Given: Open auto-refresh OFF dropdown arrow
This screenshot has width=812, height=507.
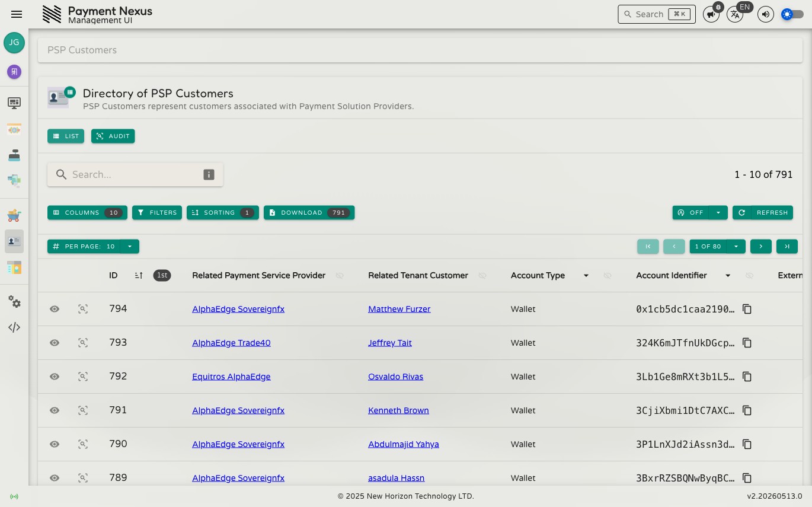Looking at the screenshot, I should [x=718, y=212].
